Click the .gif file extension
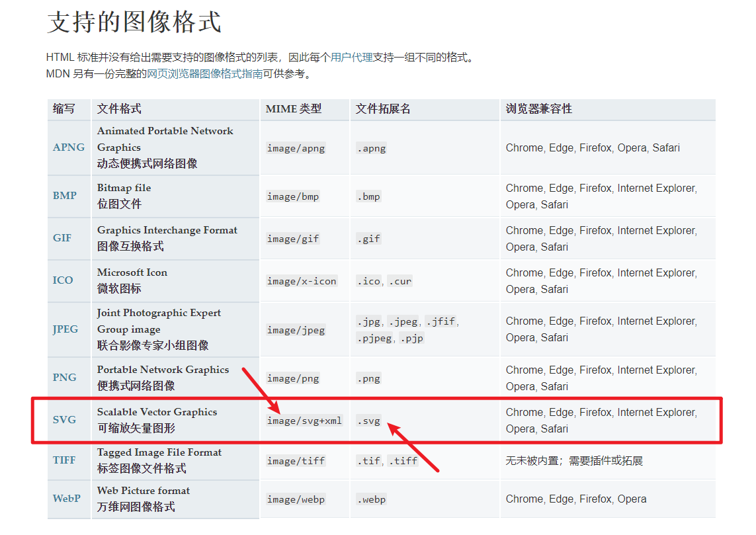 [368, 239]
